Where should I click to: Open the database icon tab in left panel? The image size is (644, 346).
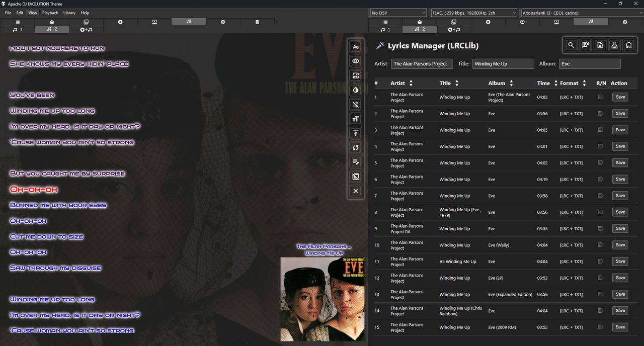[257, 22]
